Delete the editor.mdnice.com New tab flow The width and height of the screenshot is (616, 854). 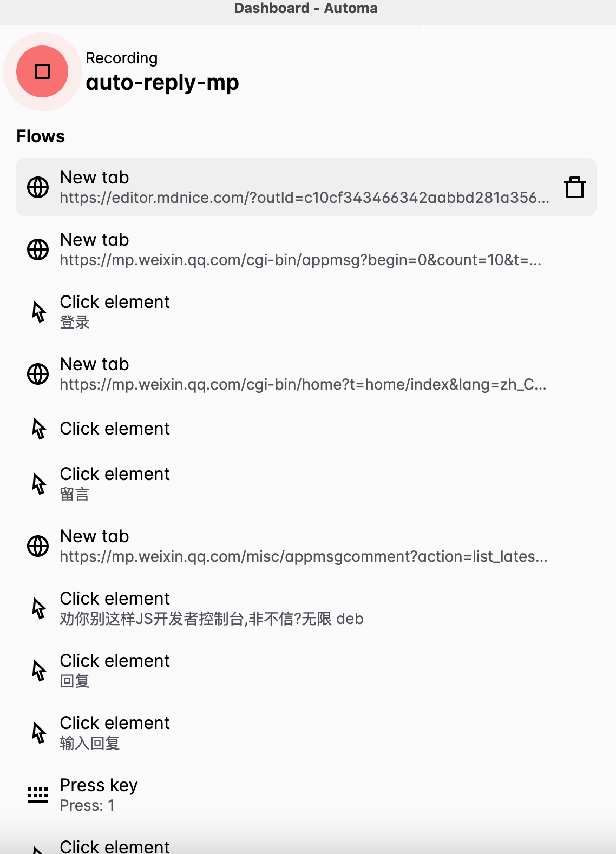pos(574,187)
